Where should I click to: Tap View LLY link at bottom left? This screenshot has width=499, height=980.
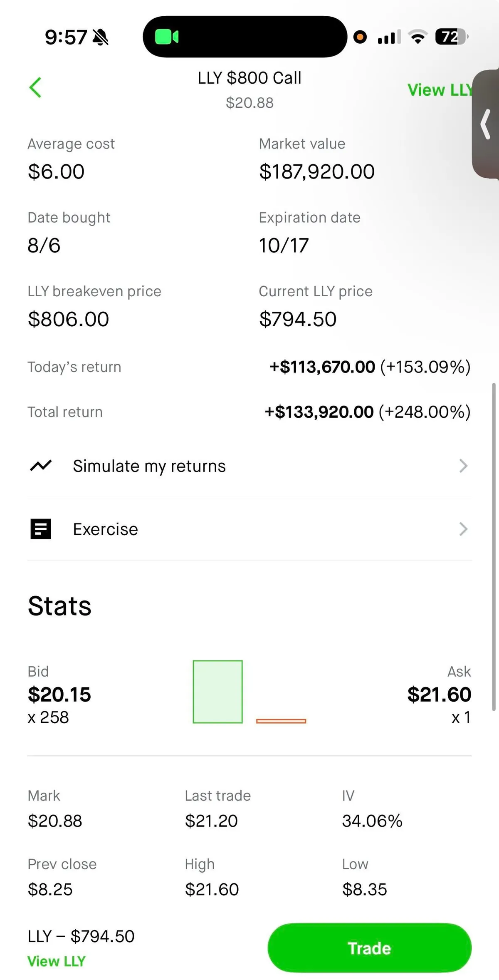[x=57, y=961]
